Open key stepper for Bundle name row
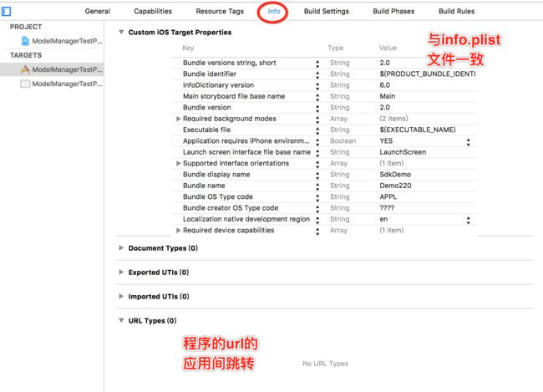Viewport: 543px width, 392px height. [x=317, y=186]
